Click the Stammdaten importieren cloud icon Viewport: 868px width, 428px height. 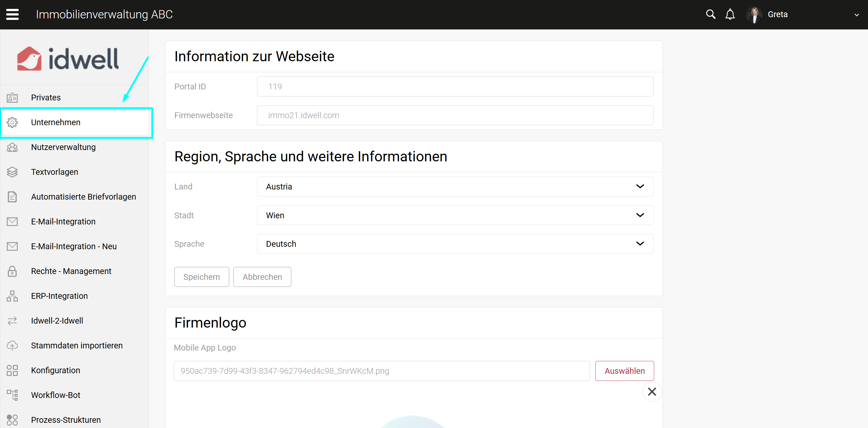(x=12, y=345)
